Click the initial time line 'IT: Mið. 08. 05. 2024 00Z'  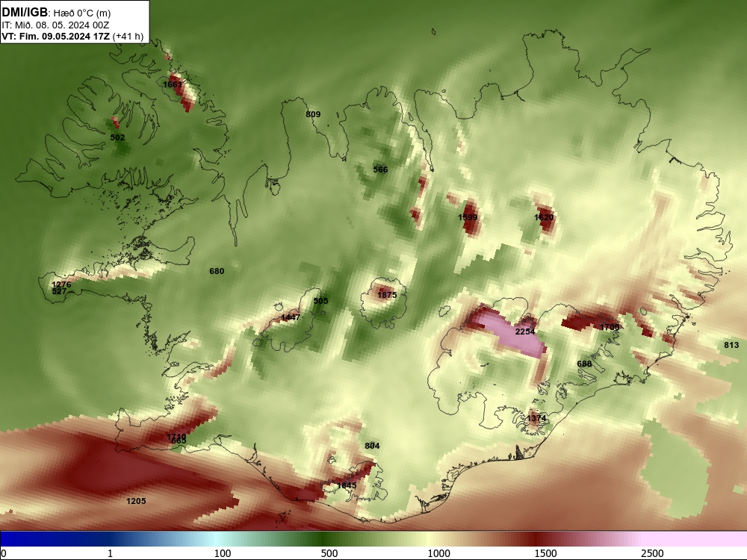pos(55,25)
